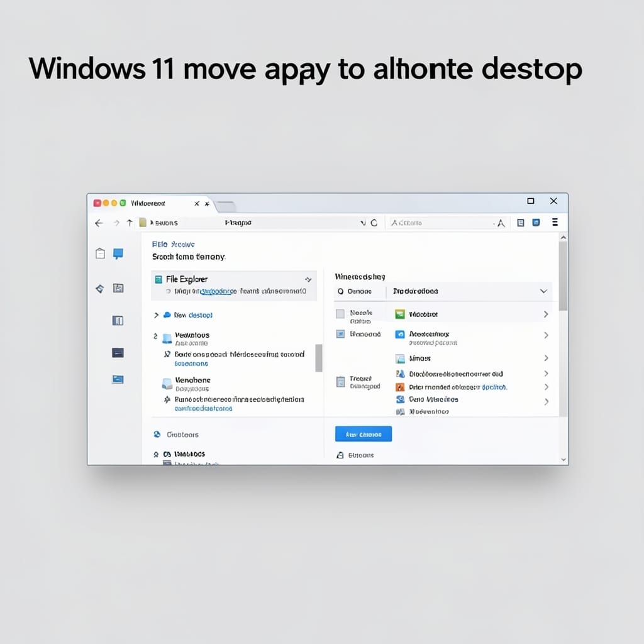Screen dimensions: 644x644
Task: Go back with the left arrow
Action: click(x=99, y=223)
